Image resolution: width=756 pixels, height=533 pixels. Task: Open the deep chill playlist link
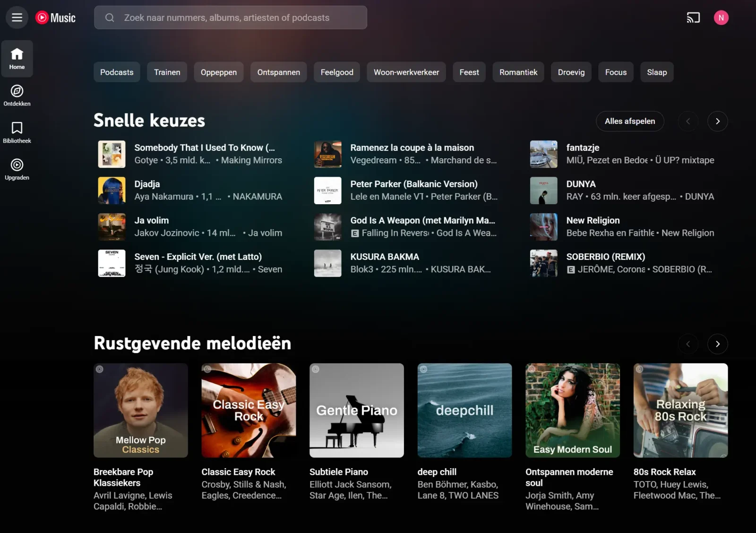(x=437, y=472)
